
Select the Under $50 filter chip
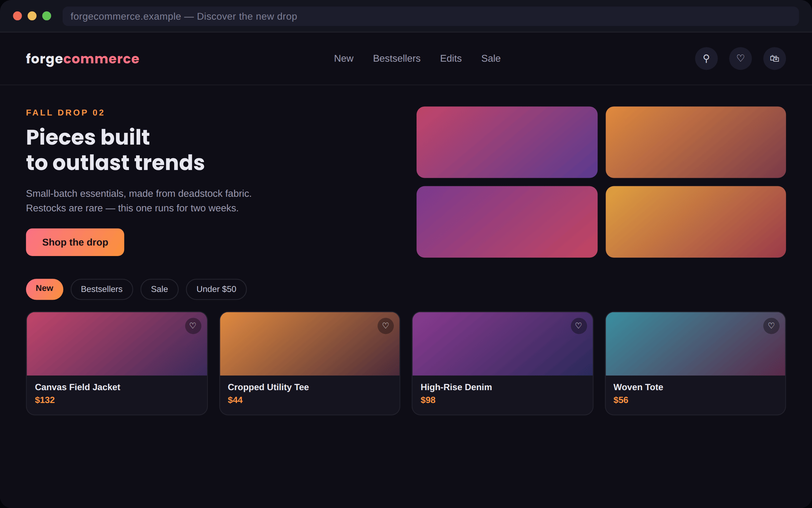216,289
